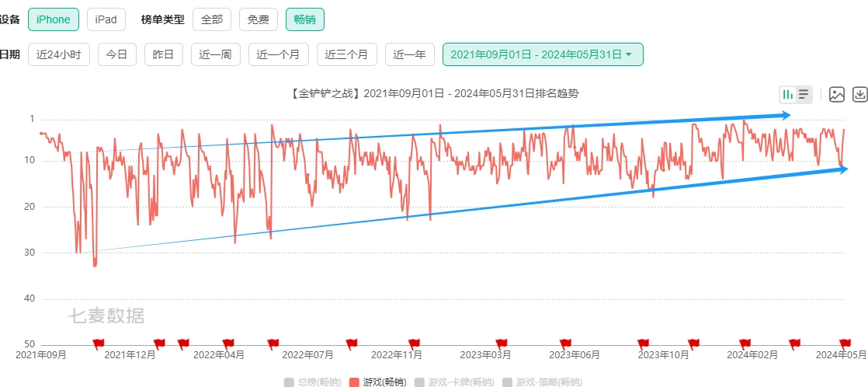The height and width of the screenshot is (387, 868).
Task: Set date range to 昨日
Action: click(x=163, y=54)
